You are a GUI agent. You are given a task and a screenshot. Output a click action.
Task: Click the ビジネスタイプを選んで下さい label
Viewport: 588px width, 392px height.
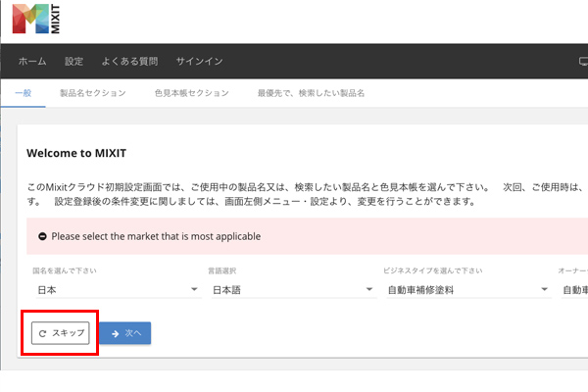pos(433,270)
